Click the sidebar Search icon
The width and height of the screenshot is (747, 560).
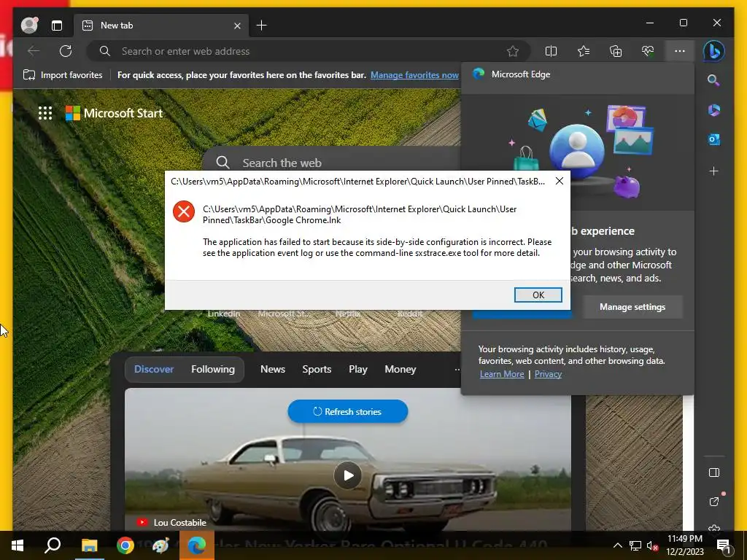pyautogui.click(x=713, y=80)
